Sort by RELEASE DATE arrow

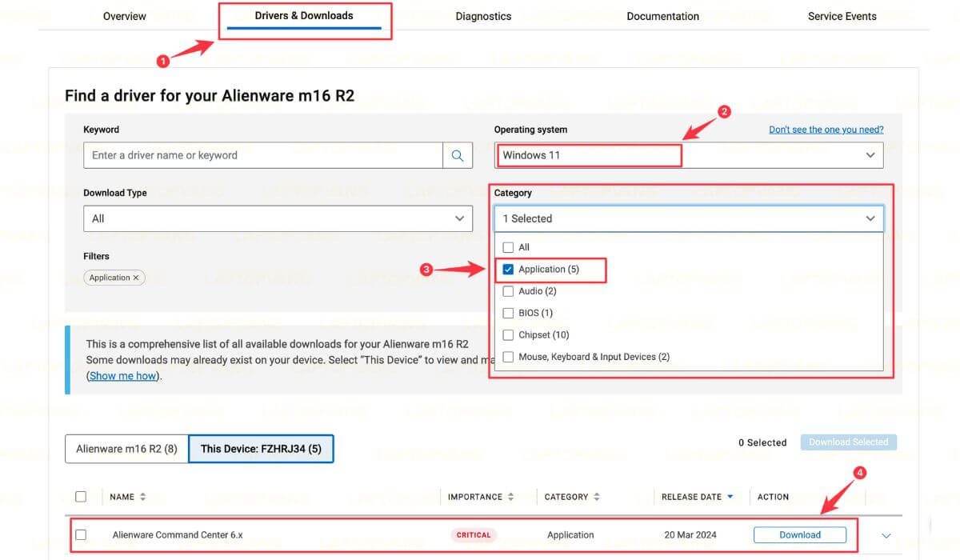click(730, 497)
